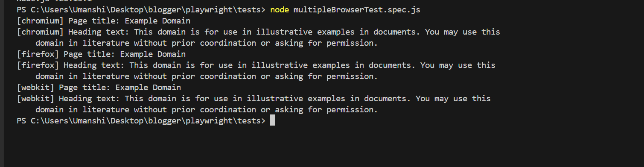Viewport: 644px width, 167px height.
Task: Click the [webkit] tag of the Page title line
Action: pyautogui.click(x=35, y=87)
